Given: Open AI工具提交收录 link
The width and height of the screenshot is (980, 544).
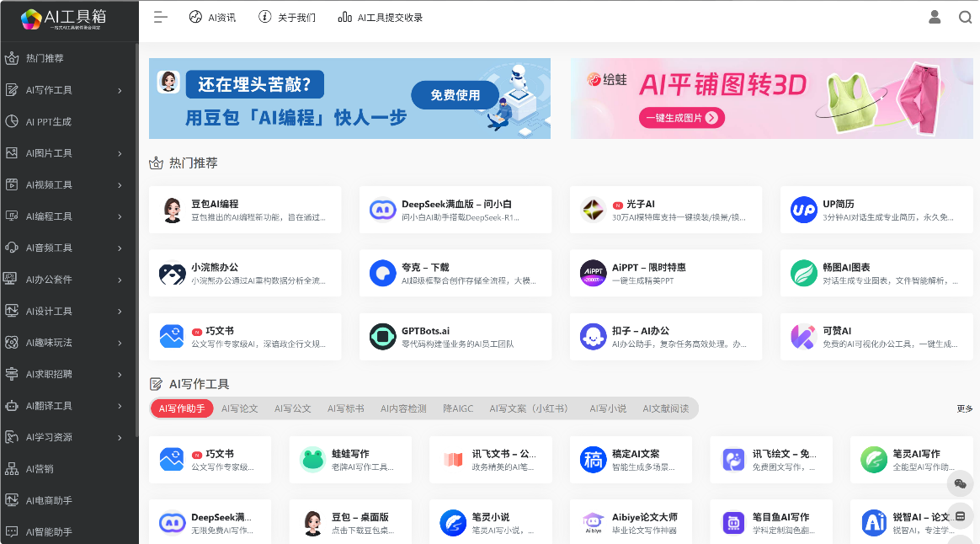Looking at the screenshot, I should point(380,18).
